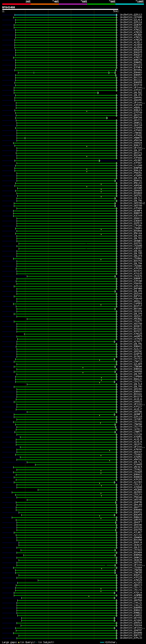Select the UniRef100_A5CBM7 label
Screen dimensions: 146x644
click(x=131, y=161)
